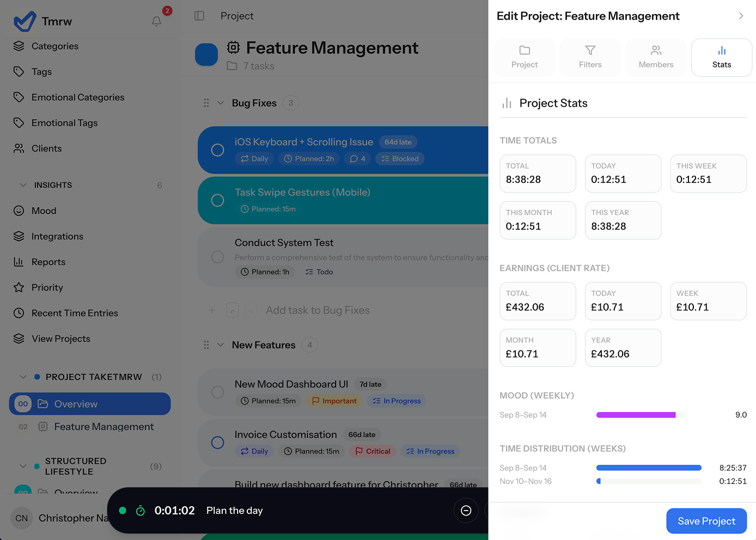Image resolution: width=756 pixels, height=540 pixels.
Task: Mark Conduct System Test as done
Action: pyautogui.click(x=217, y=257)
